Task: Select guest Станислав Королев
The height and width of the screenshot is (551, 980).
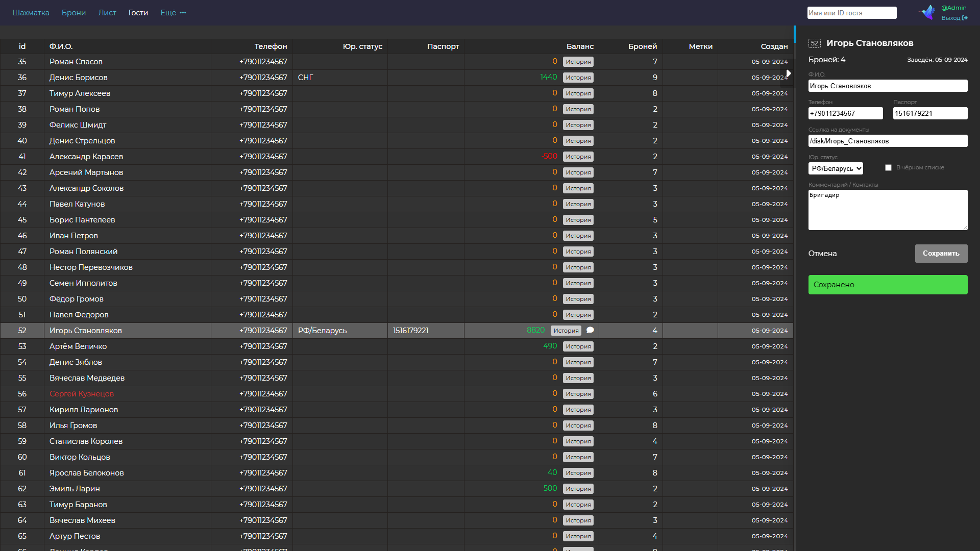Action: pos(86,441)
